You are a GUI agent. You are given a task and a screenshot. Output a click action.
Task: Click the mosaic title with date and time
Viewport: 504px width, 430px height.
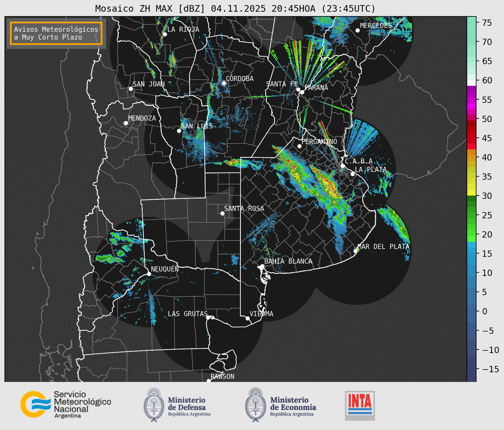pyautogui.click(x=235, y=9)
